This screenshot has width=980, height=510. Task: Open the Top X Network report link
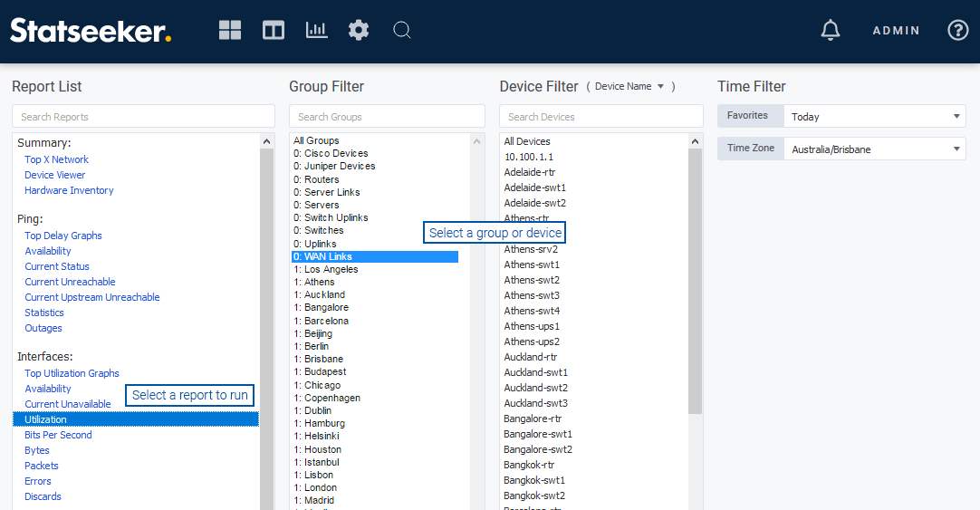[56, 159]
